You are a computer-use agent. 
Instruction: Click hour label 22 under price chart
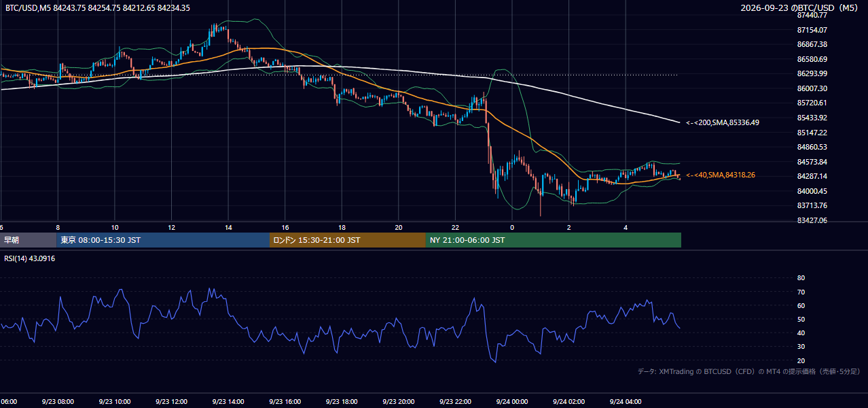click(x=455, y=227)
